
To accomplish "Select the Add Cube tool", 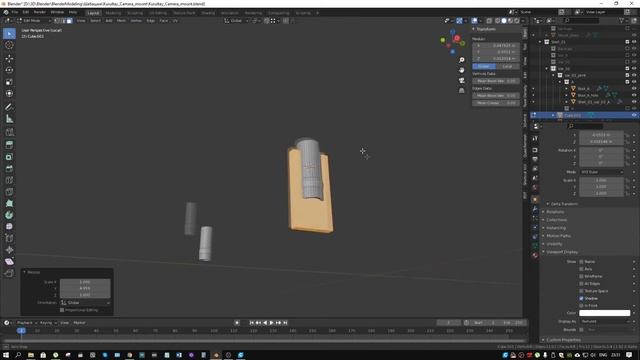I will tap(9, 132).
